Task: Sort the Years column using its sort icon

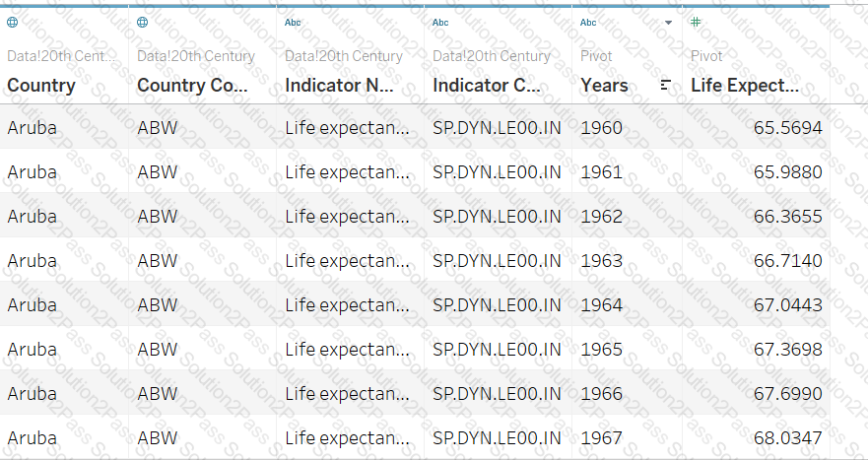Action: coord(666,86)
